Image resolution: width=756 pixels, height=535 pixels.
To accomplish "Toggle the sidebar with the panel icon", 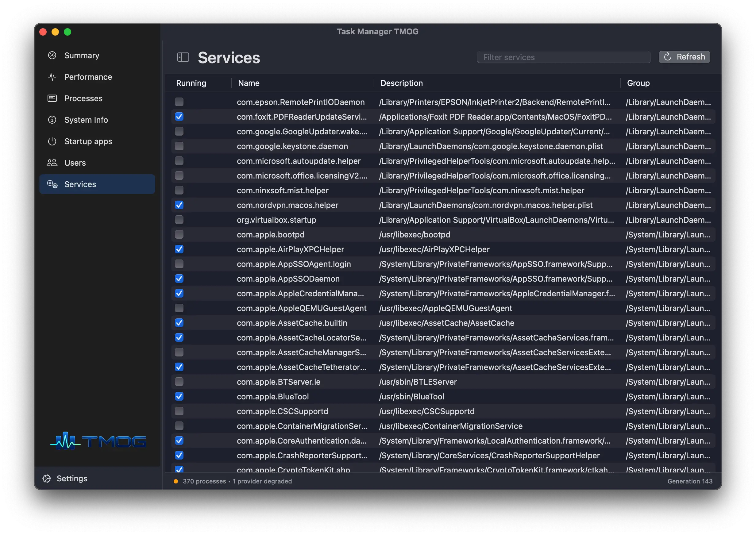I will click(x=183, y=57).
